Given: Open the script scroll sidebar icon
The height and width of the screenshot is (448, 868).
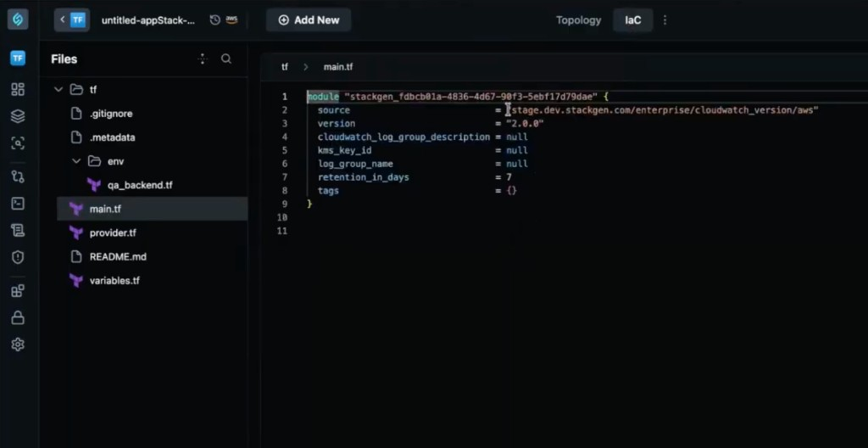Looking at the screenshot, I should pos(18,230).
